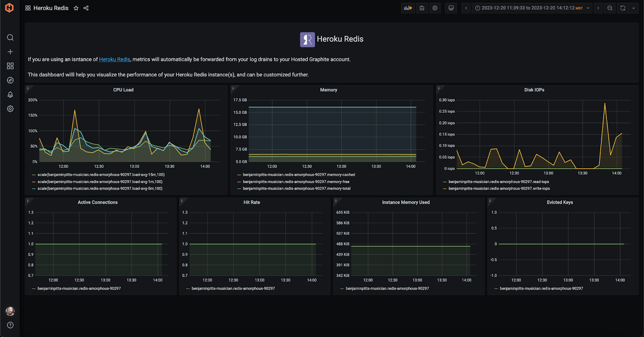644x337 pixels.
Task: Open the user profile avatar
Action: (x=10, y=311)
